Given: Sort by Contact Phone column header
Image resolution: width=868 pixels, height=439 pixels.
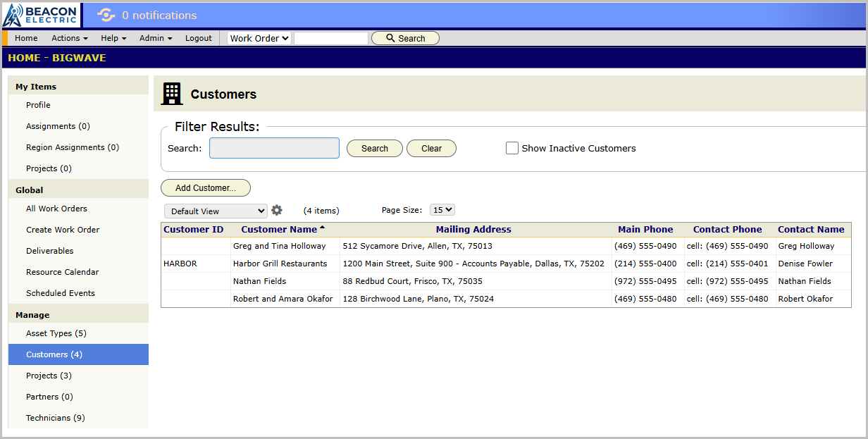Looking at the screenshot, I should point(728,229).
